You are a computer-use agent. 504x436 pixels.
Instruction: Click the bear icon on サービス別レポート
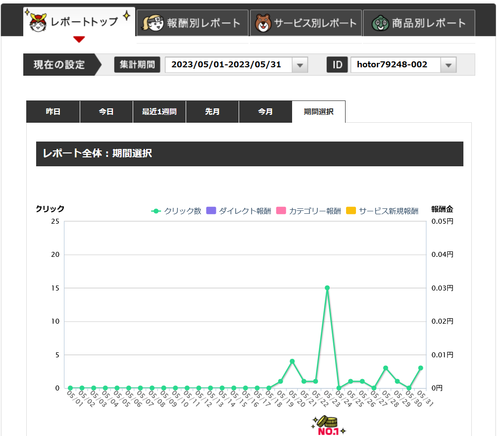pyautogui.click(x=263, y=23)
